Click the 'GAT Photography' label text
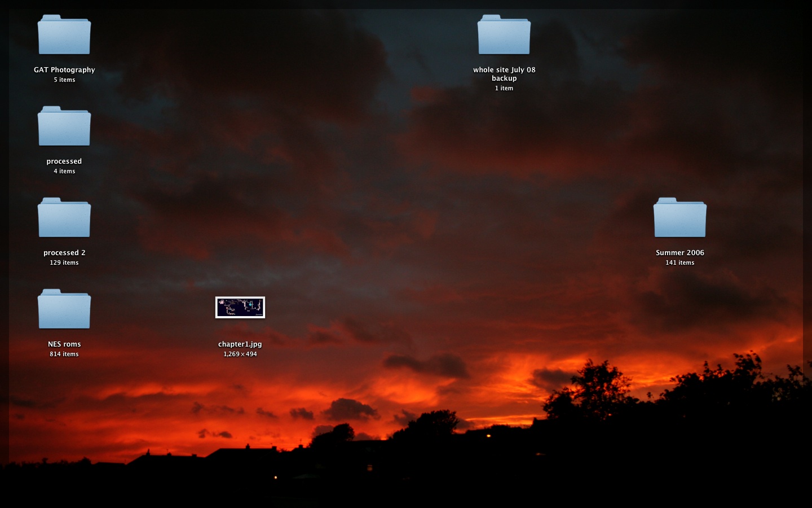The width and height of the screenshot is (812, 508). point(64,70)
